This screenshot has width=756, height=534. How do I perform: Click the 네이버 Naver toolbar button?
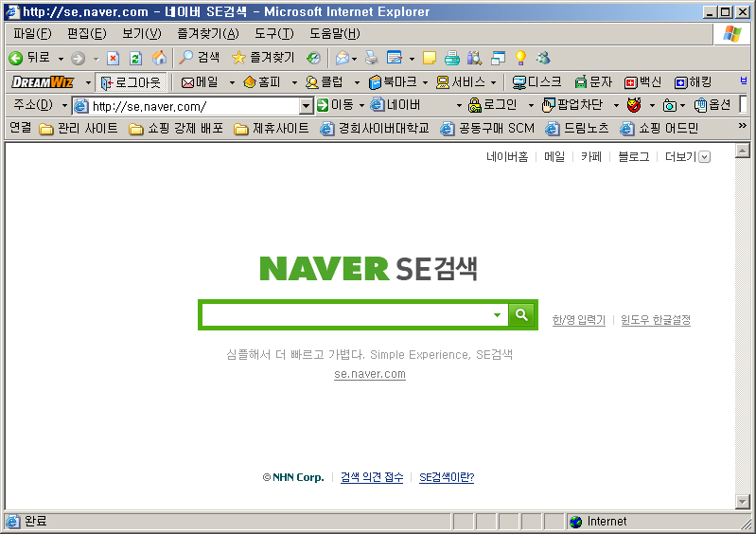point(396,105)
